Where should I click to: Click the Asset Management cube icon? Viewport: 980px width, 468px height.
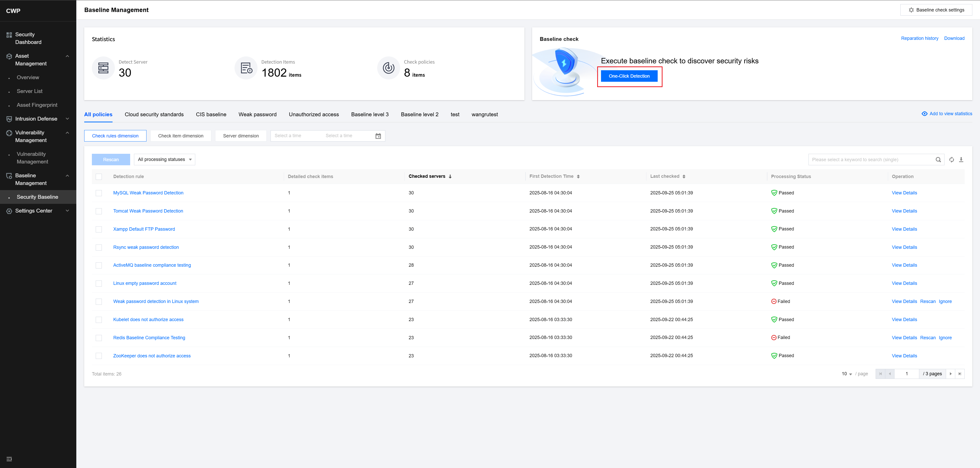click(9, 56)
